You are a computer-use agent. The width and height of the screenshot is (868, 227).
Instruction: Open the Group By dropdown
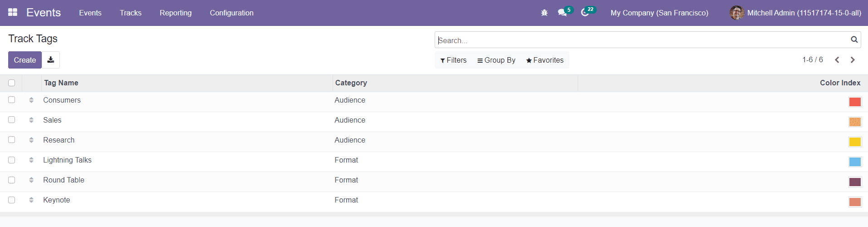tap(496, 60)
